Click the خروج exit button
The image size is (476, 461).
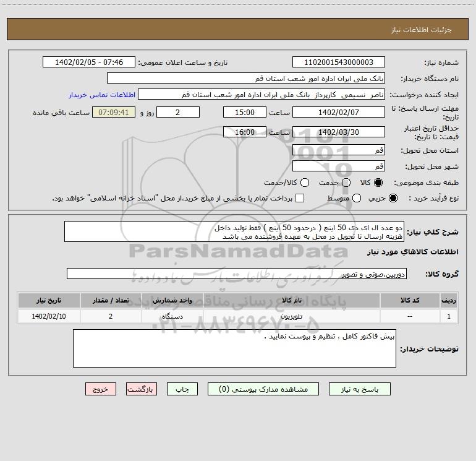[x=101, y=389]
